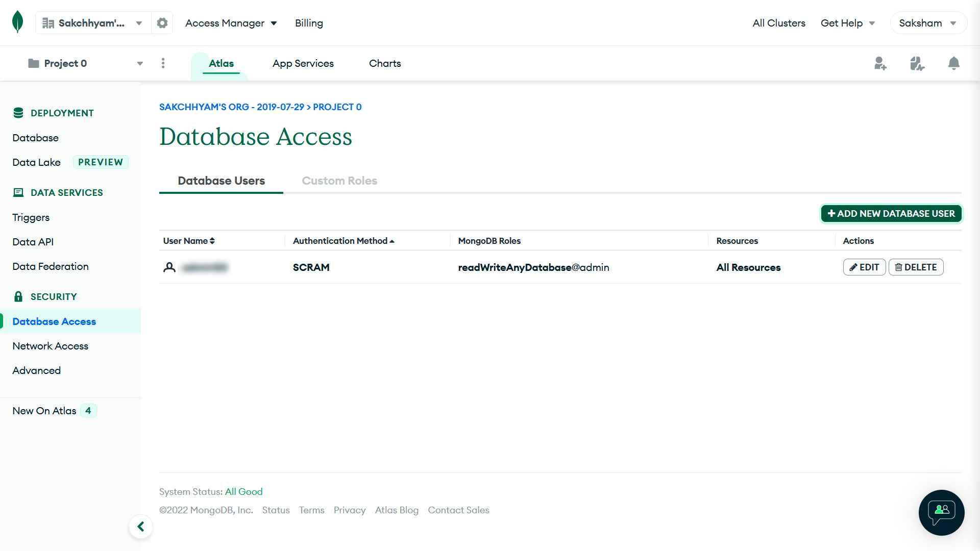
Task: Click the invite user icon
Action: 880,63
